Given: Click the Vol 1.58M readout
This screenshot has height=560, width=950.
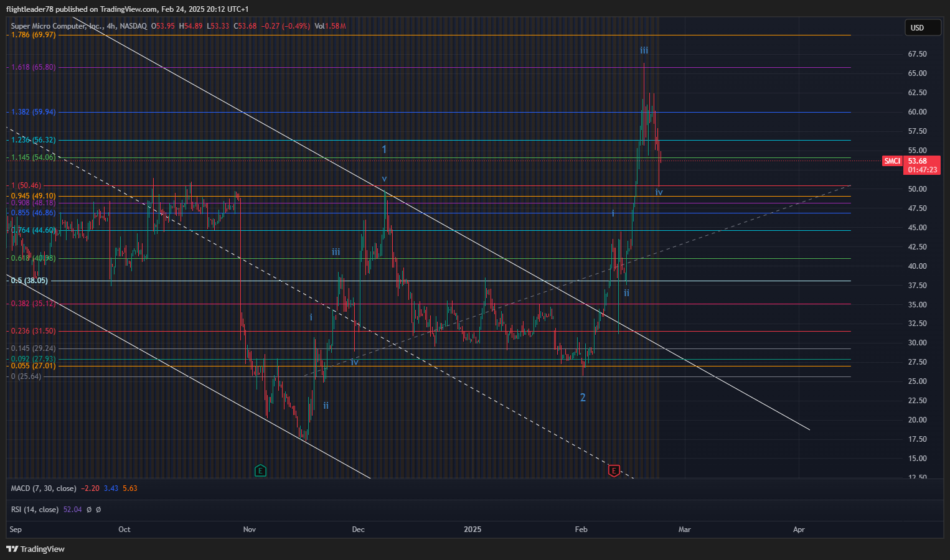Looking at the screenshot, I should tap(330, 26).
